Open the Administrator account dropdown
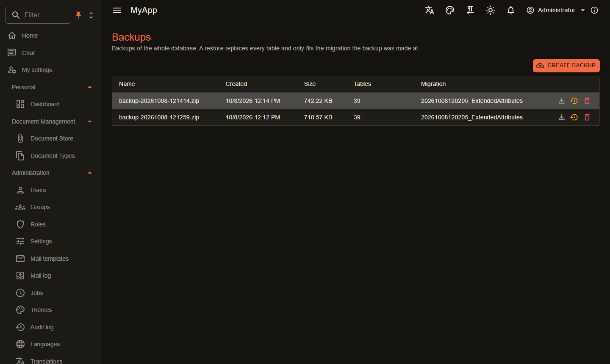Screen dimensions: 610x364 click(556, 10)
